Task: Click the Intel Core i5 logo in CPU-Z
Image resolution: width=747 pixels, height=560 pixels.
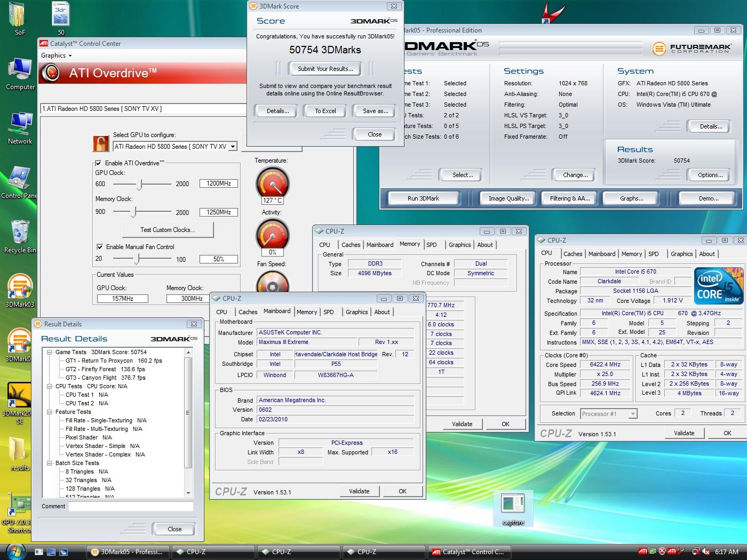Action: [x=718, y=286]
